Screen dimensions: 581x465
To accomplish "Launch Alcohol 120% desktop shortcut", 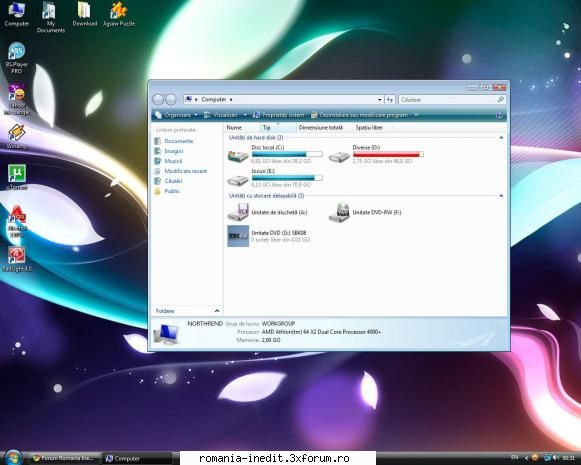I will [17, 221].
